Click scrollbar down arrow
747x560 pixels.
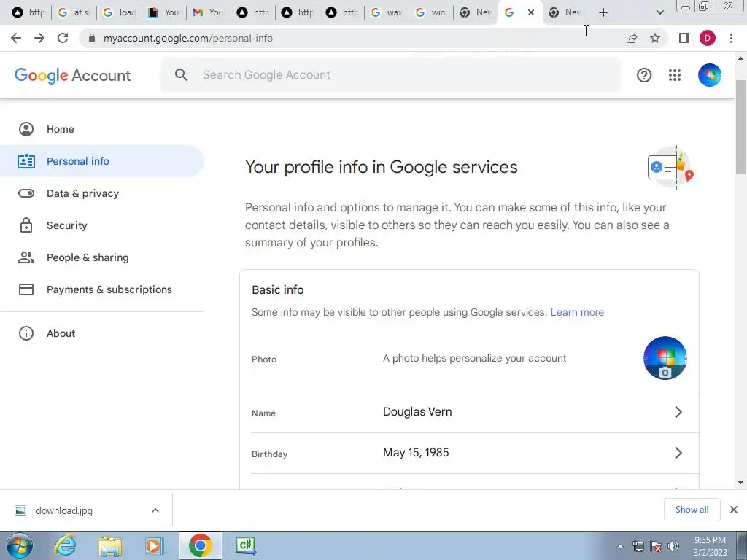[740, 483]
